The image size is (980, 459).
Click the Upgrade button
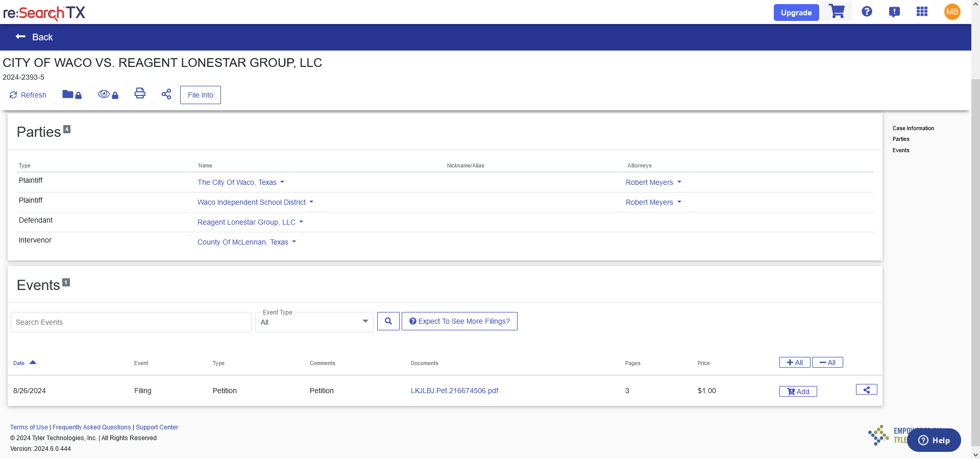[x=796, y=12]
